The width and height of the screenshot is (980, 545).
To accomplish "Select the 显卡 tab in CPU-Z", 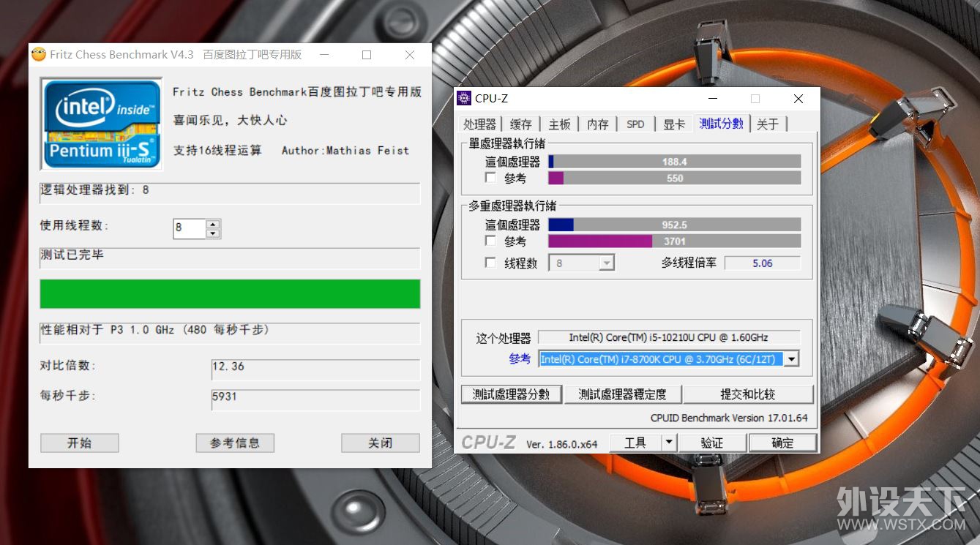I will (674, 124).
